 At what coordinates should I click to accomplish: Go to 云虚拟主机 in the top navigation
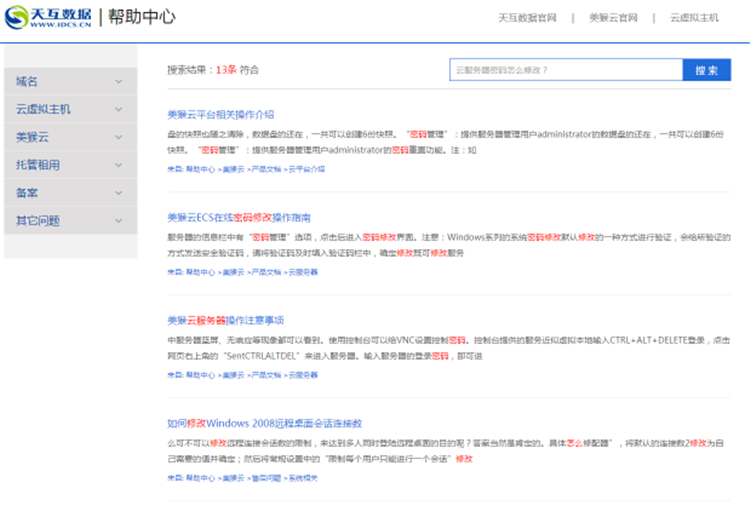pyautogui.click(x=694, y=18)
